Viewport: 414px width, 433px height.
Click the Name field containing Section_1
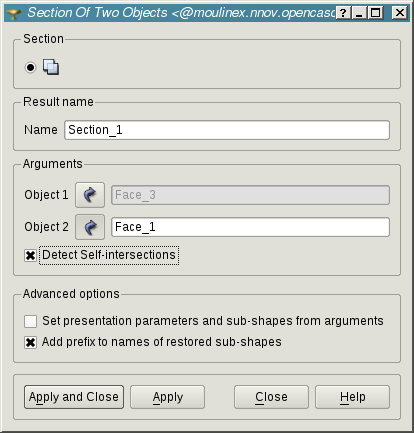click(227, 130)
